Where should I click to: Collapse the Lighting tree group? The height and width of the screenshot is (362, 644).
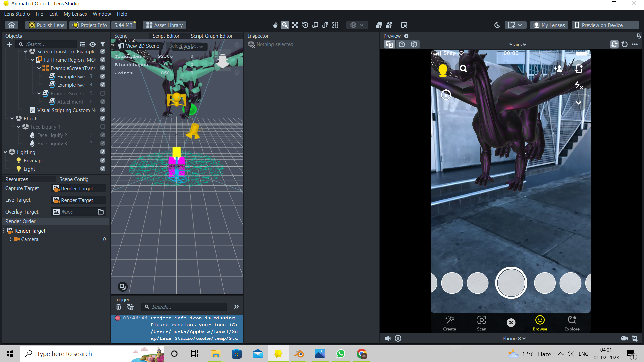tap(5, 152)
